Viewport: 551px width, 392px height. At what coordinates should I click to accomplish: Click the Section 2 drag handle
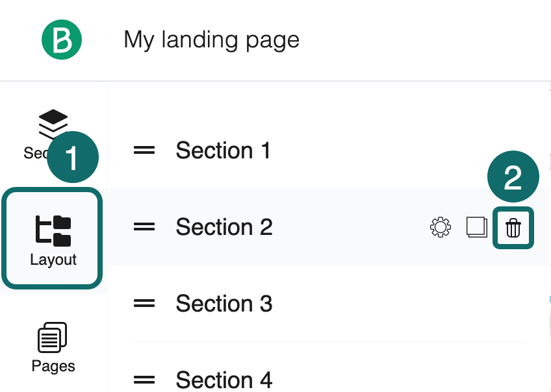tap(144, 227)
